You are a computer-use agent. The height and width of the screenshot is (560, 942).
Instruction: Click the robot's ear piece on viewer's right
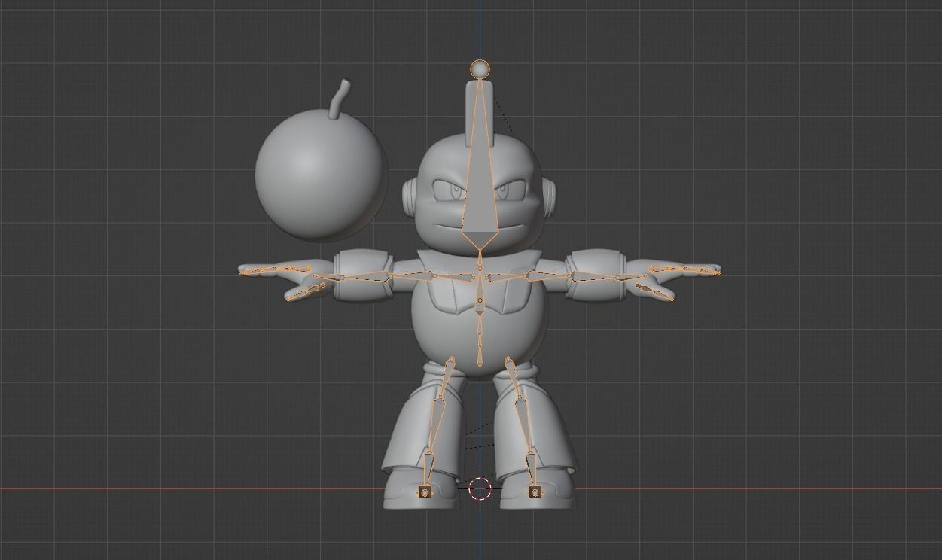[550, 196]
